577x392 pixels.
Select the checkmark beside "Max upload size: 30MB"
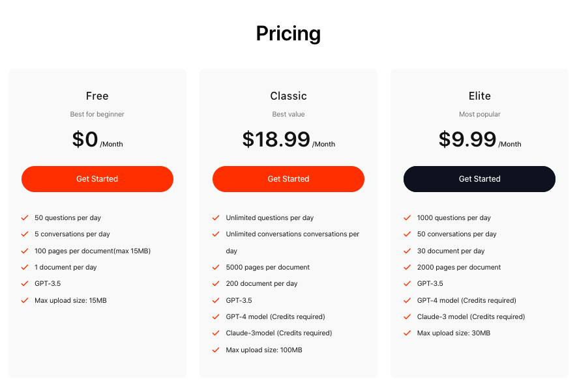(x=407, y=333)
